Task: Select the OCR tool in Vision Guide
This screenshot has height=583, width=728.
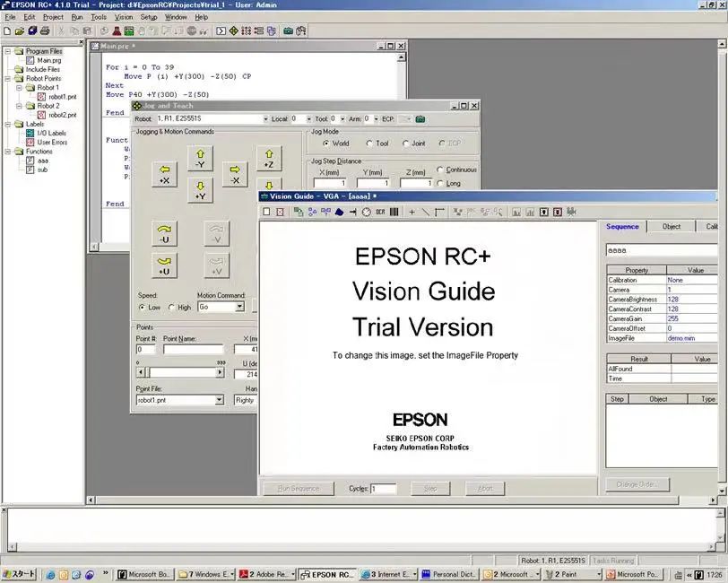Action: click(380, 212)
